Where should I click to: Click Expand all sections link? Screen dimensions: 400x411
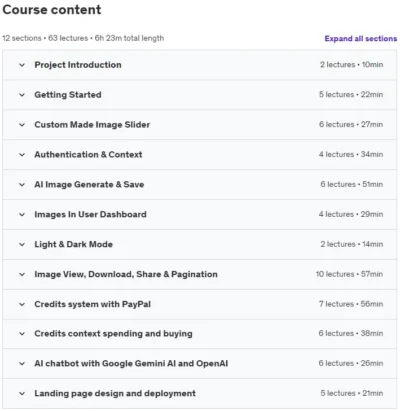[361, 39]
